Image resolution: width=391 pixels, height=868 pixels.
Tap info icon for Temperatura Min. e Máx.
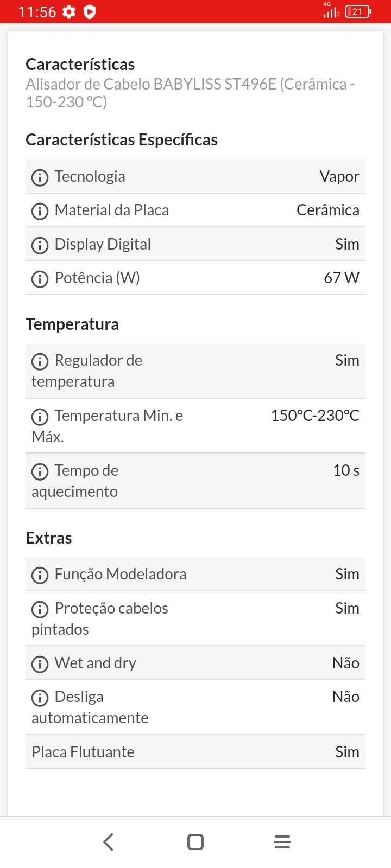pyautogui.click(x=40, y=417)
